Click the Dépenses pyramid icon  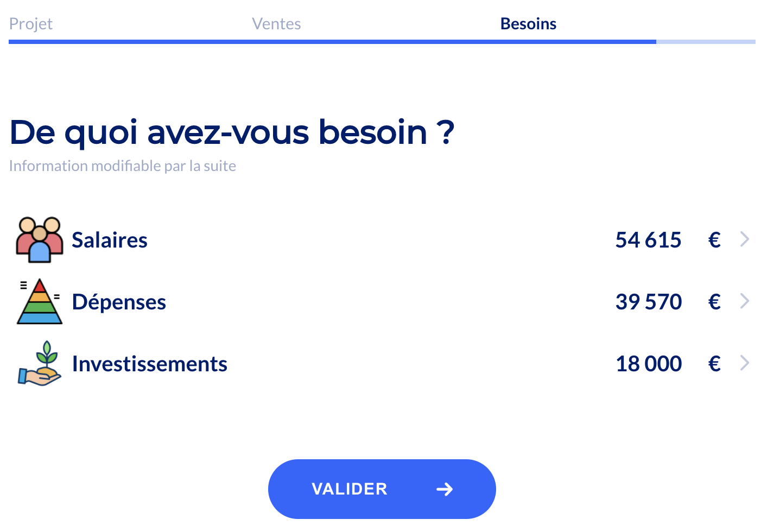(39, 302)
